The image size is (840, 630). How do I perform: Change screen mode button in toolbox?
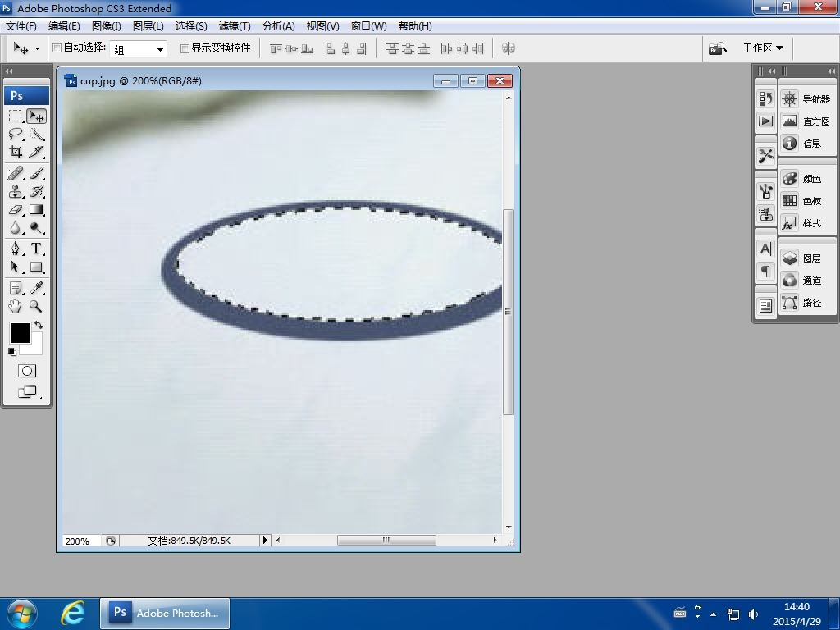tap(28, 392)
